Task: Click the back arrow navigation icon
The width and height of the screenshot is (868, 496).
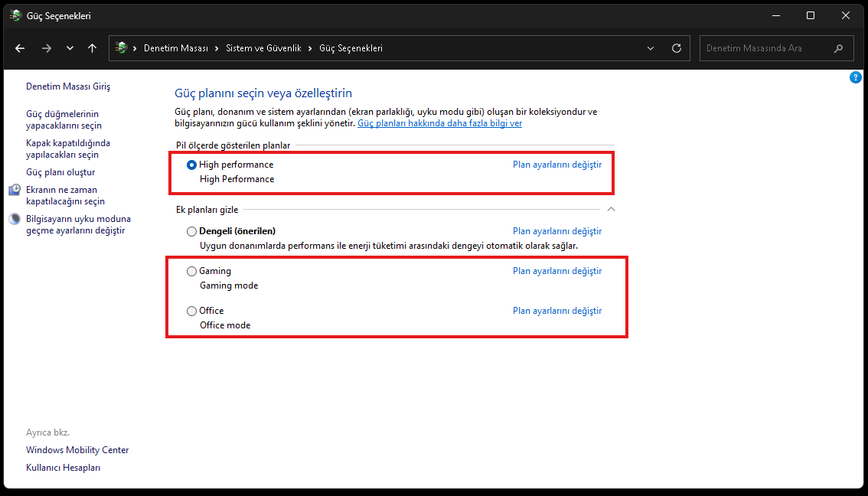Action: [x=20, y=48]
